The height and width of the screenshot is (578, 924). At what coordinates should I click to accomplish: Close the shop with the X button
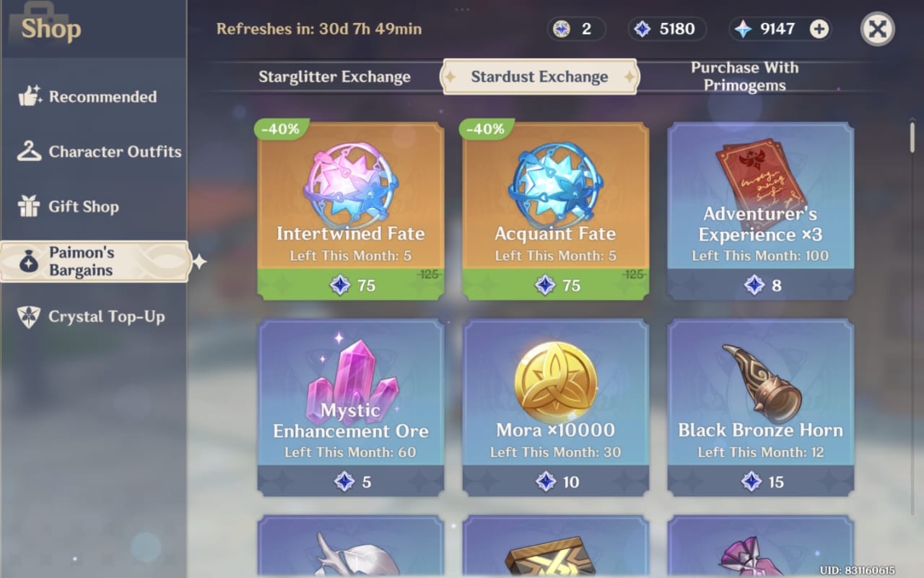878,29
